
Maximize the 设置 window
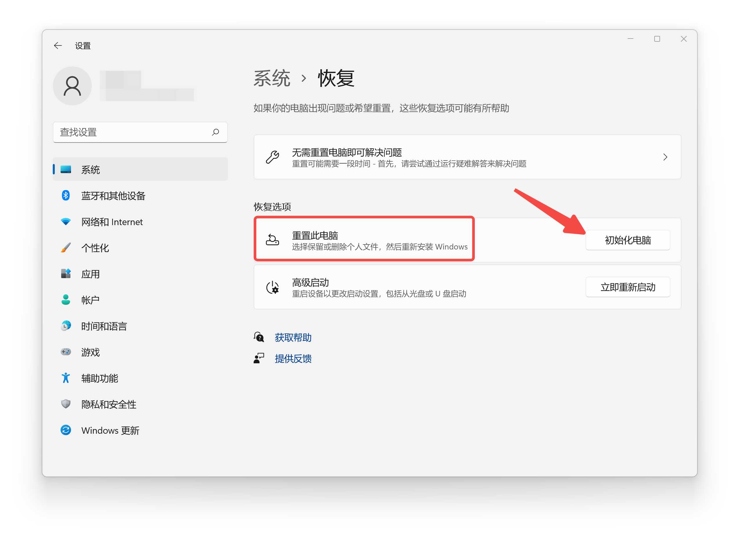[x=657, y=39]
